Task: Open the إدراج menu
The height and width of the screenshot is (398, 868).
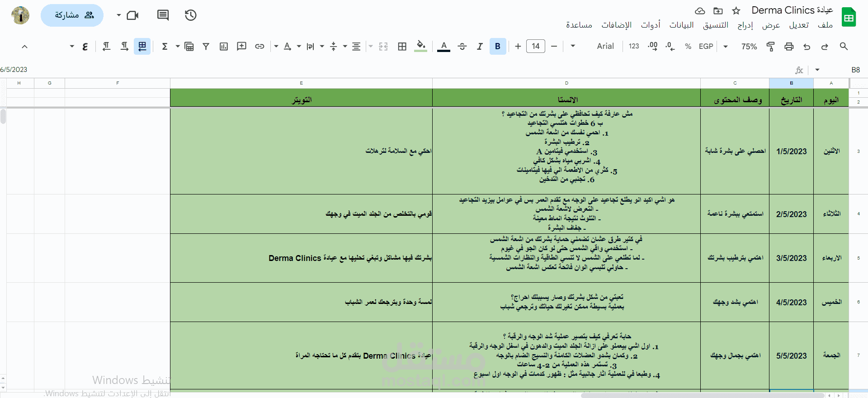Action: [745, 25]
